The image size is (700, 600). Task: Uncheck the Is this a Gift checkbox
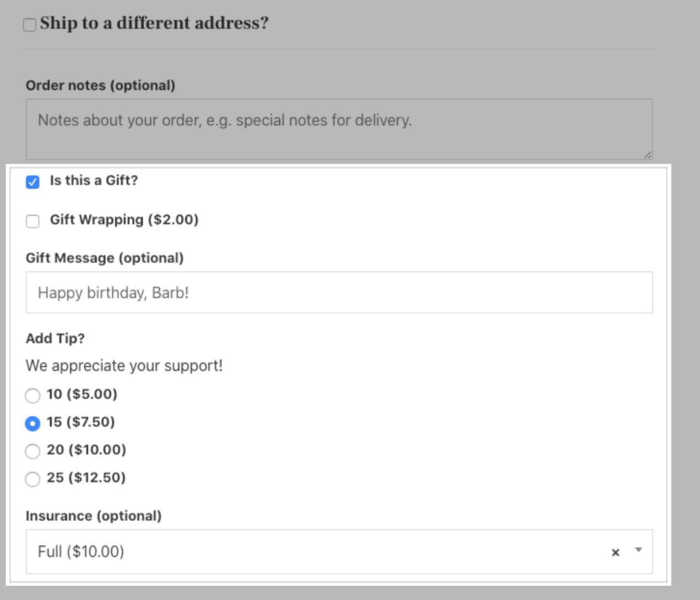[32, 182]
